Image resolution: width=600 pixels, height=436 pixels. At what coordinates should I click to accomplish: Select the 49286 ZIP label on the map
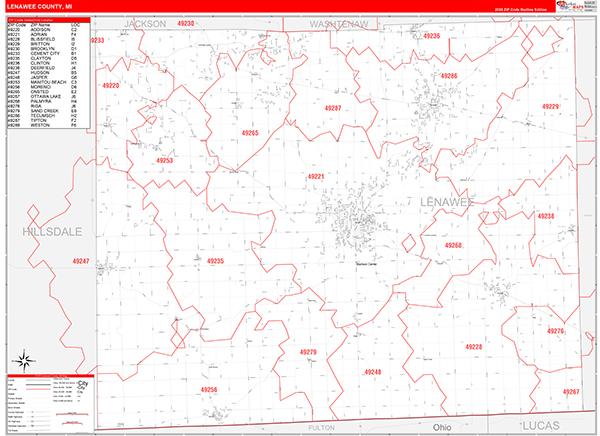pyautogui.click(x=449, y=76)
